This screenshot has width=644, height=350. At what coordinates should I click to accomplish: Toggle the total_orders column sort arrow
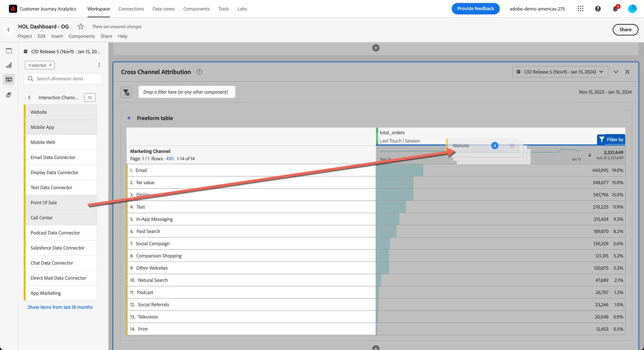pyautogui.click(x=590, y=155)
